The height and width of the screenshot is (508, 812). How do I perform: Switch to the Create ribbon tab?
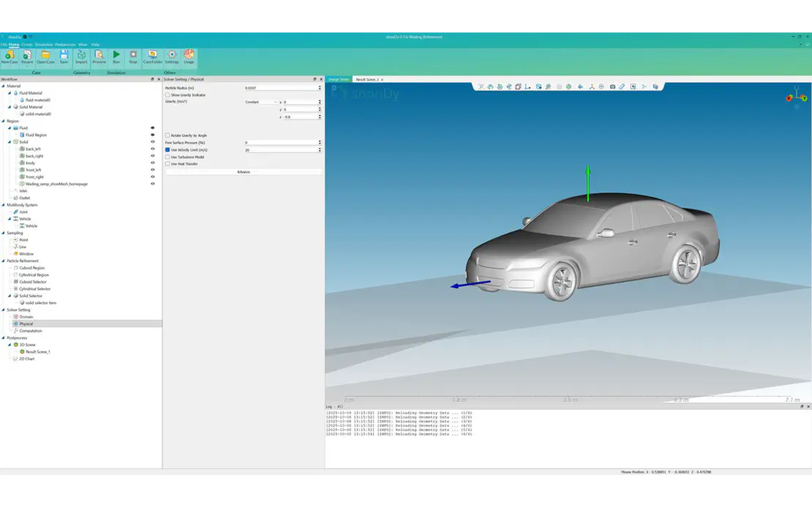(x=26, y=45)
